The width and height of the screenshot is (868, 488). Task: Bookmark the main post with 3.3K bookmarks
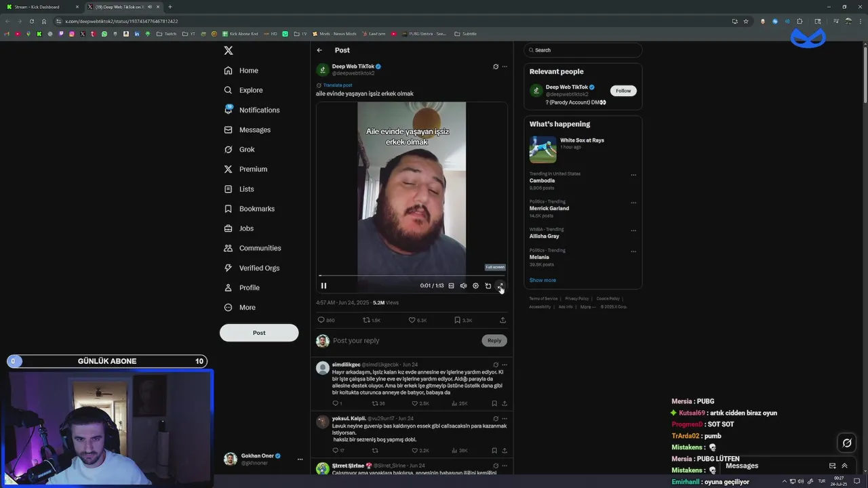click(x=463, y=320)
